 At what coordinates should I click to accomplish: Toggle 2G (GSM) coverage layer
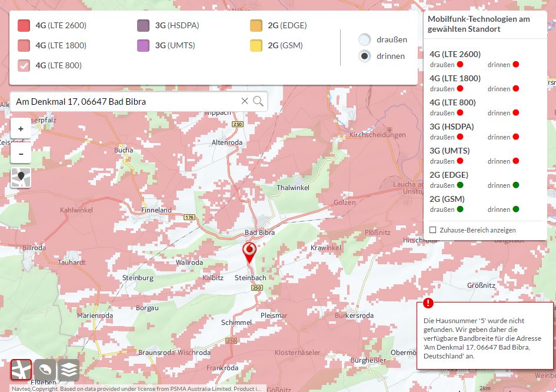[x=256, y=45]
